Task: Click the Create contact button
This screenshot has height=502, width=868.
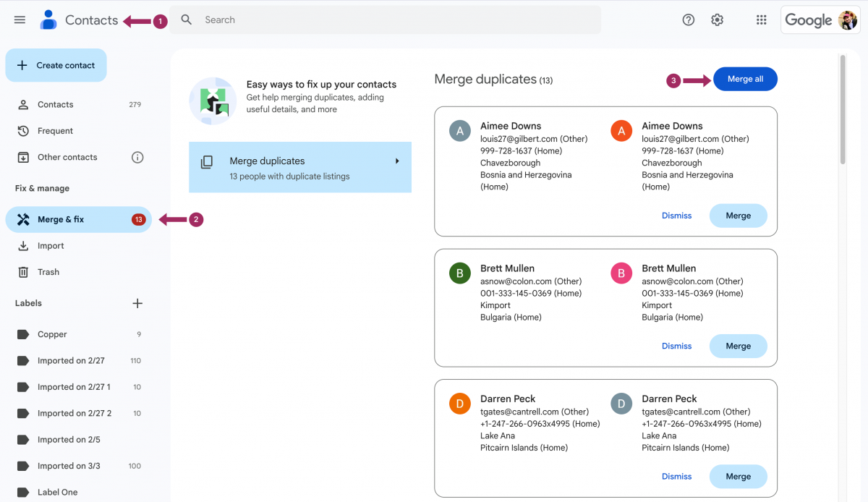Action: tap(56, 65)
